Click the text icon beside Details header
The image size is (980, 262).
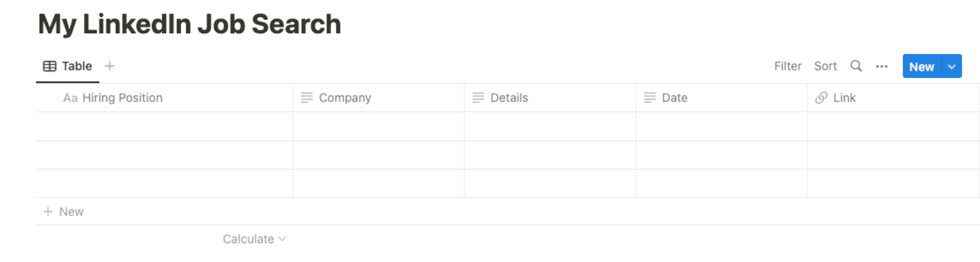click(478, 98)
